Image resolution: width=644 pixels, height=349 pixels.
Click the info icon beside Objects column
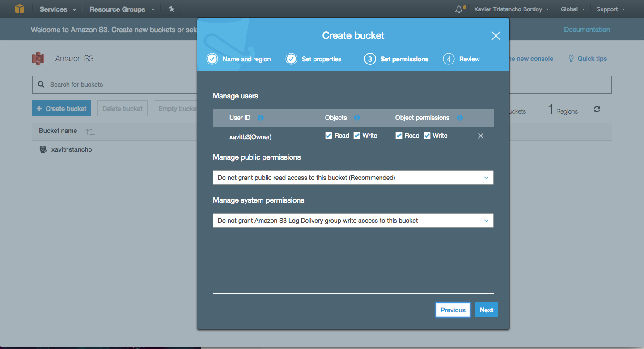tap(357, 118)
